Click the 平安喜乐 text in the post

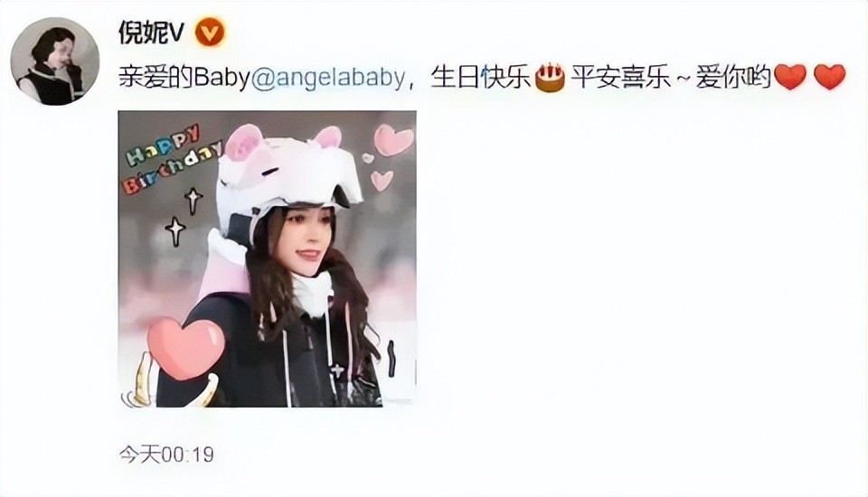coord(620,78)
